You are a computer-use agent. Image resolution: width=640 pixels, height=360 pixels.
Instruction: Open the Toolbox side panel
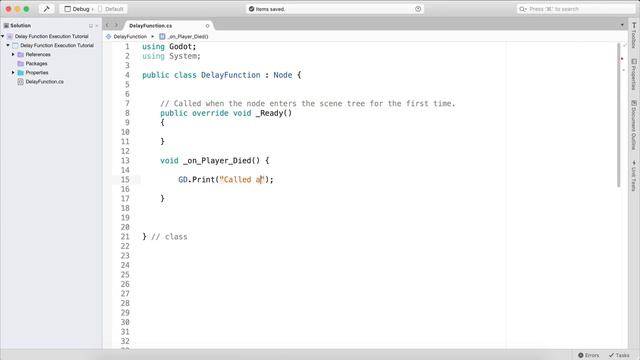pyautogui.click(x=633, y=36)
